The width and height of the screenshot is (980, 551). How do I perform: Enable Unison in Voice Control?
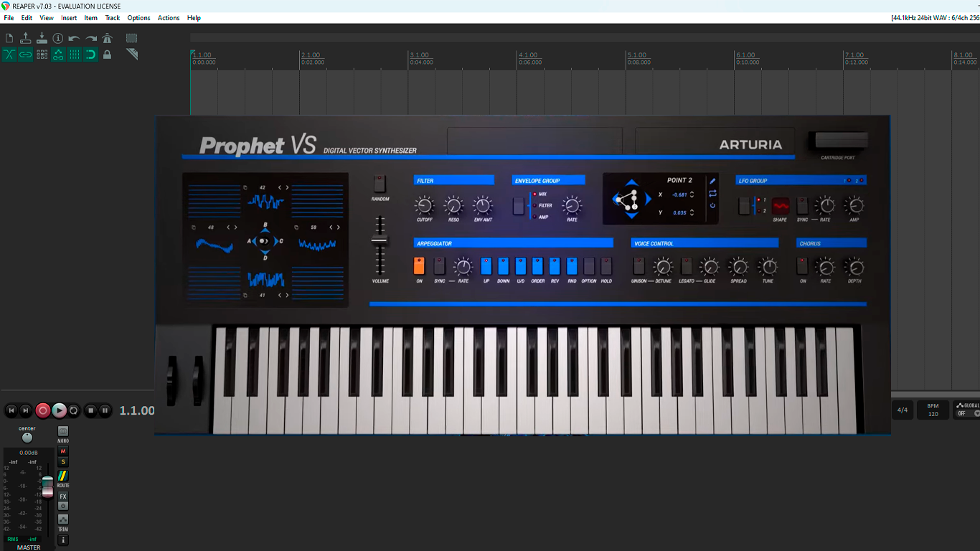pos(639,266)
